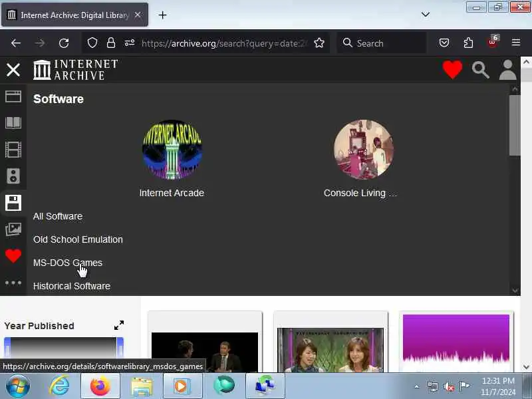Screen dimensions: 532x399
Task: Open Old School Emulation link
Action: coord(78,239)
